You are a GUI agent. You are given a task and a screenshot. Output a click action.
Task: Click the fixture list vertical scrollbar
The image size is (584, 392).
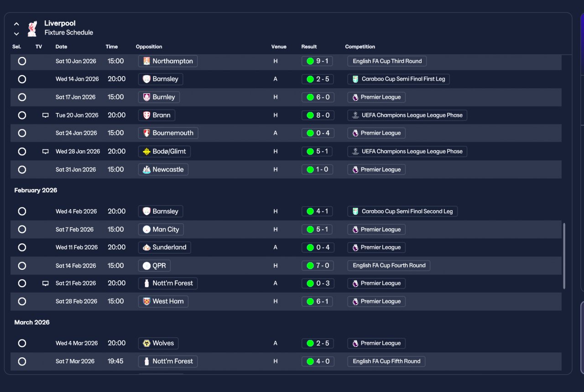pyautogui.click(x=564, y=256)
